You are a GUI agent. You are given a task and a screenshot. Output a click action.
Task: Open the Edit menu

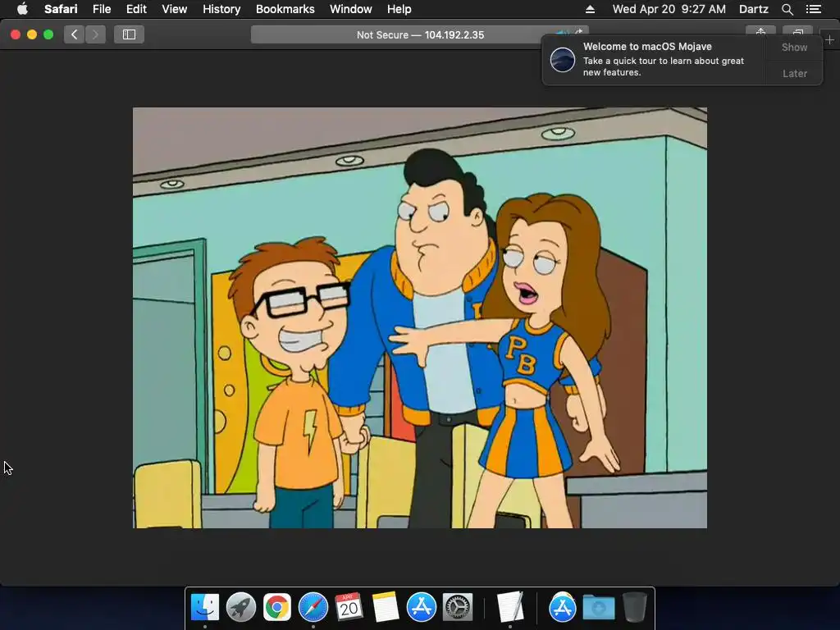[x=136, y=9]
